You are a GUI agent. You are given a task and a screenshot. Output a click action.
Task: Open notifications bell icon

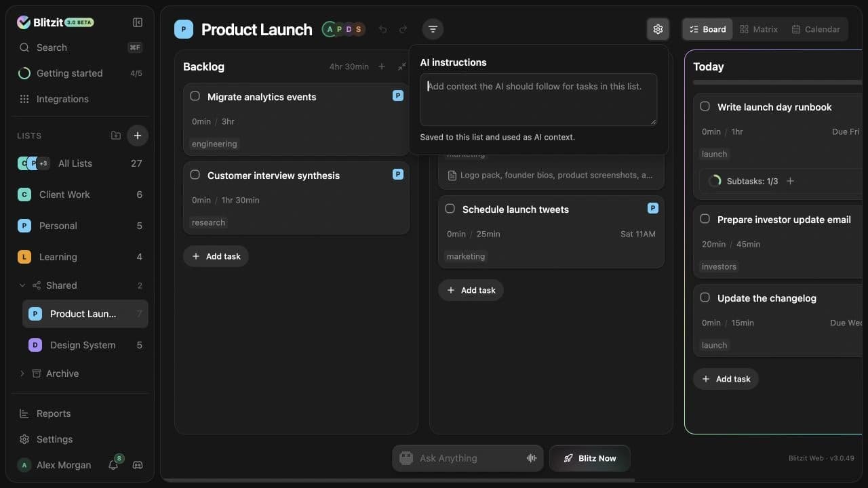113,465
